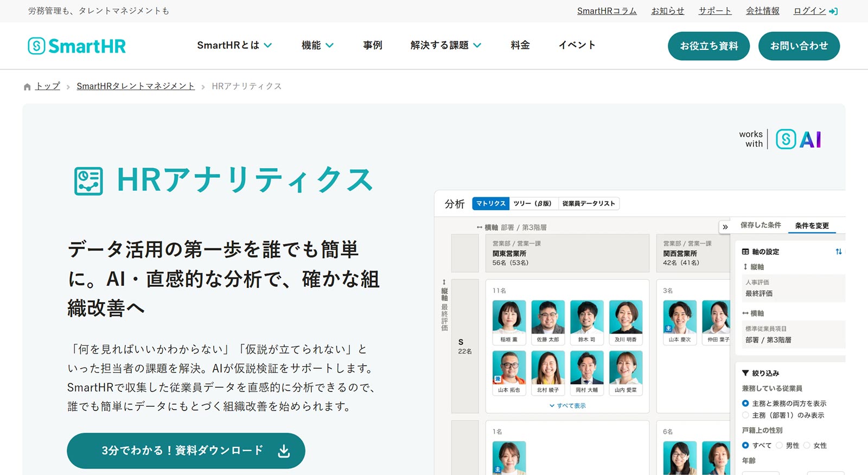
Task: Click employee photo of 山本 拓也
Action: [x=509, y=368]
